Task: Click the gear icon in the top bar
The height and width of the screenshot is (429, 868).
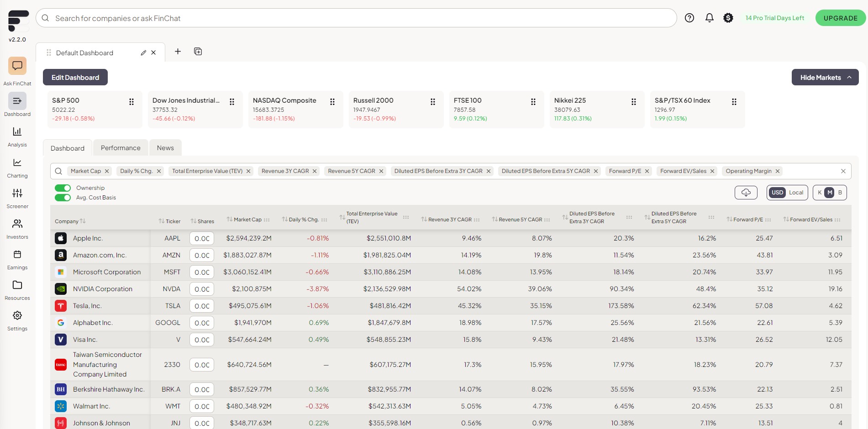Action: pos(728,18)
